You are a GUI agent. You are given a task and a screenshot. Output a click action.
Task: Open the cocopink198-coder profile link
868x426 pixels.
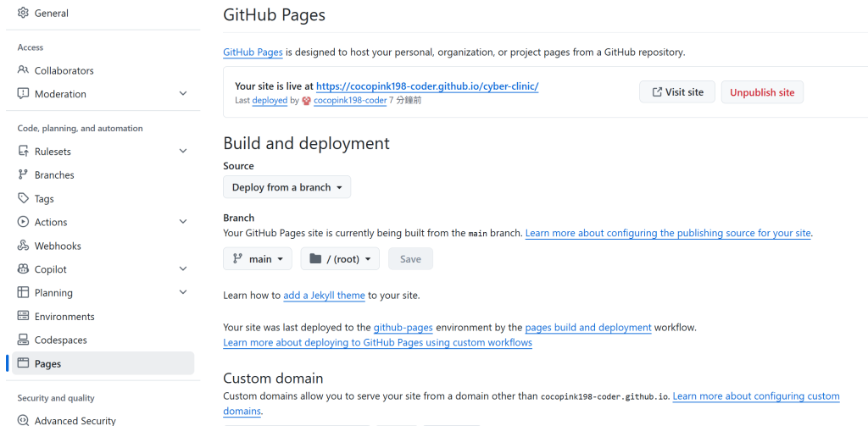(350, 101)
